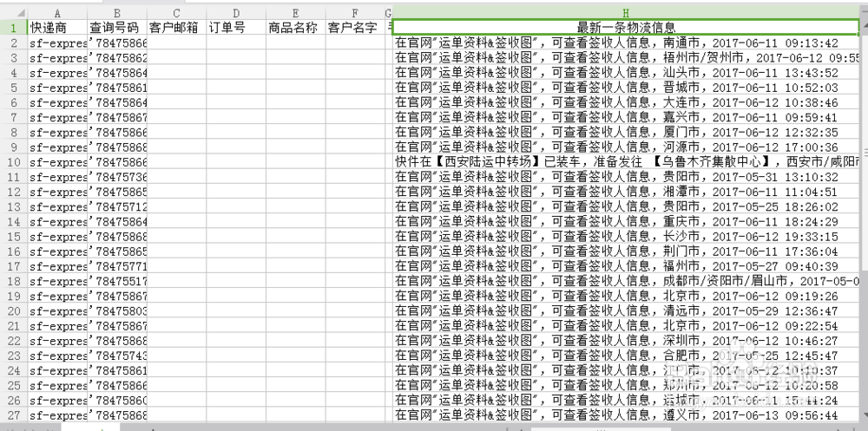The image size is (868, 431).
Task: Select the logistics cell mentioning 荆门市
Action: [626, 251]
